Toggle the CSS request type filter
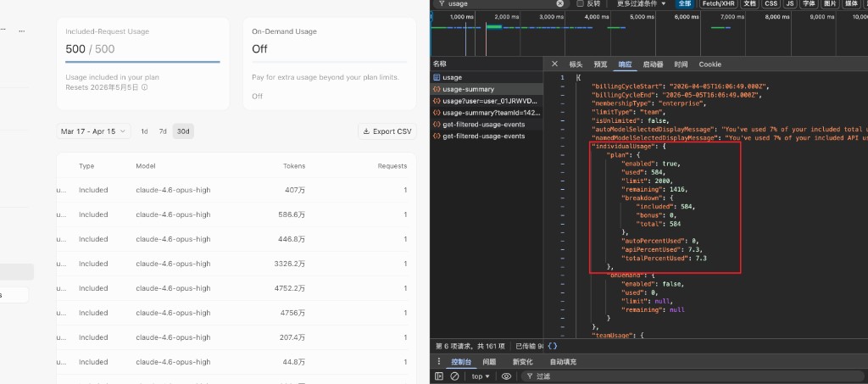The width and height of the screenshot is (868, 384). [771, 3]
